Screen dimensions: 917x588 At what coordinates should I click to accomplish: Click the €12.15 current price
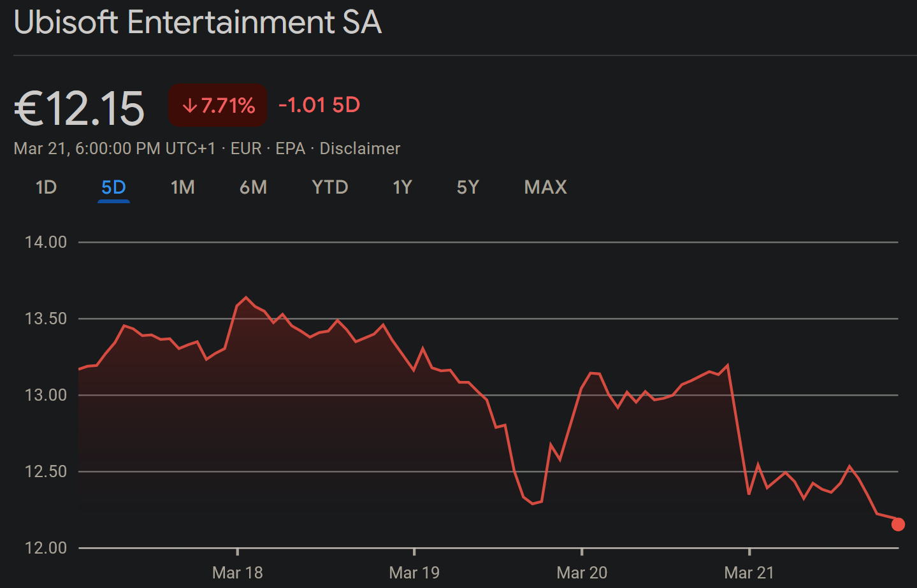pyautogui.click(x=80, y=108)
